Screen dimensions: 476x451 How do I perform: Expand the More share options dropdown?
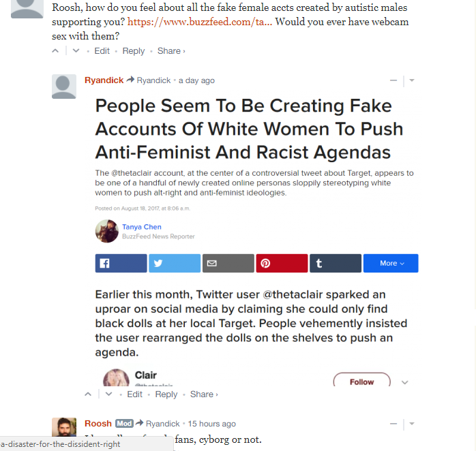click(x=391, y=263)
